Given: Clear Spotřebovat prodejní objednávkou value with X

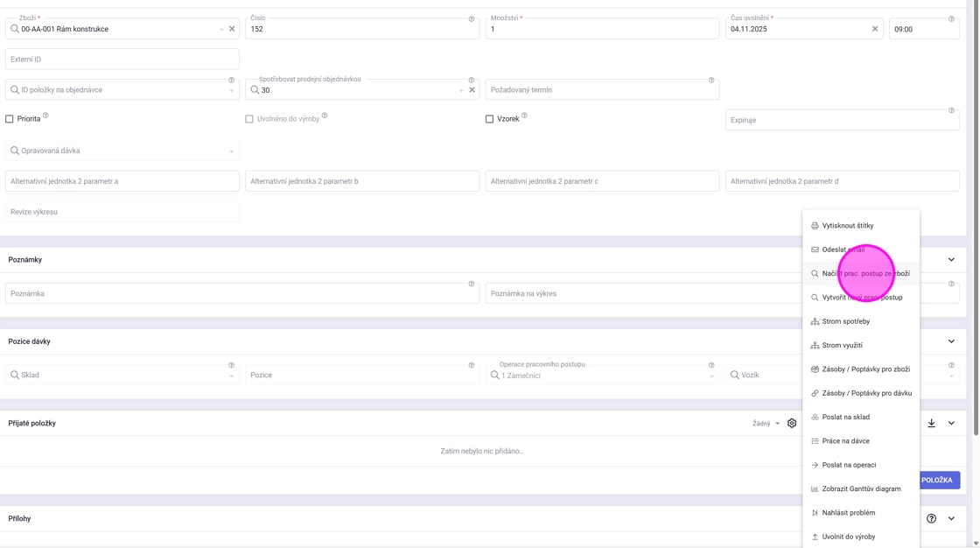Looking at the screenshot, I should 472,90.
